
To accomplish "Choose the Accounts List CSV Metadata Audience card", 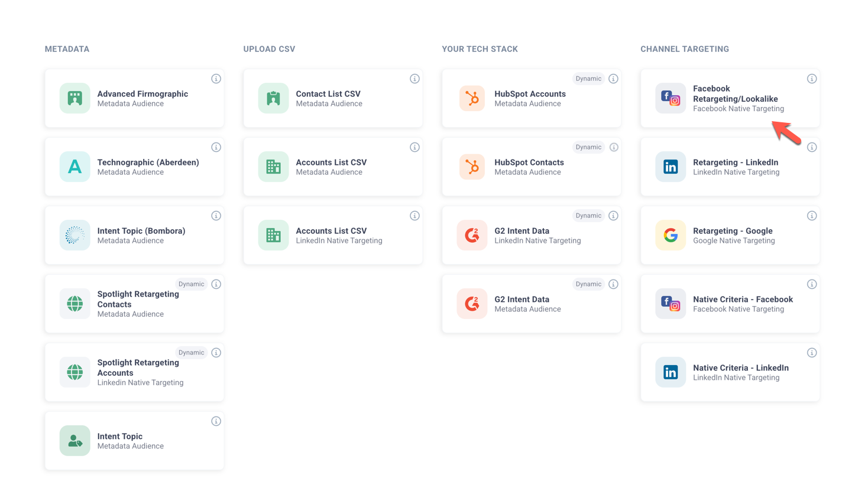I will point(332,167).
